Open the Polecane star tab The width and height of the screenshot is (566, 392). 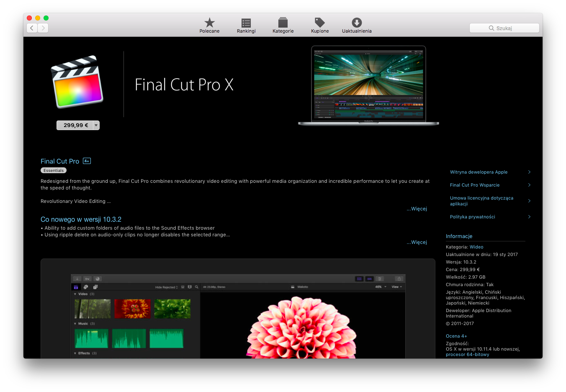[x=209, y=25]
